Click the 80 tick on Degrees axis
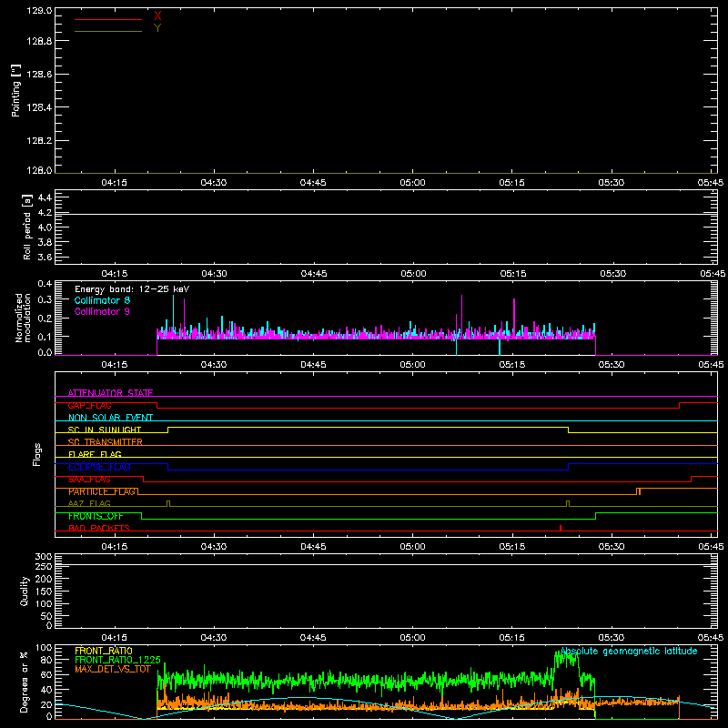This screenshot has height=728, width=728. [46, 660]
